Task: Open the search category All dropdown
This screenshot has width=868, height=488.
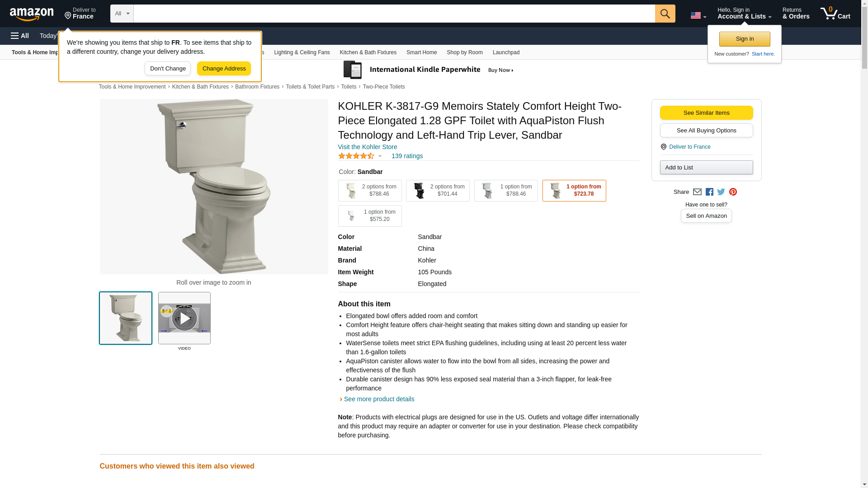Action: point(122,14)
